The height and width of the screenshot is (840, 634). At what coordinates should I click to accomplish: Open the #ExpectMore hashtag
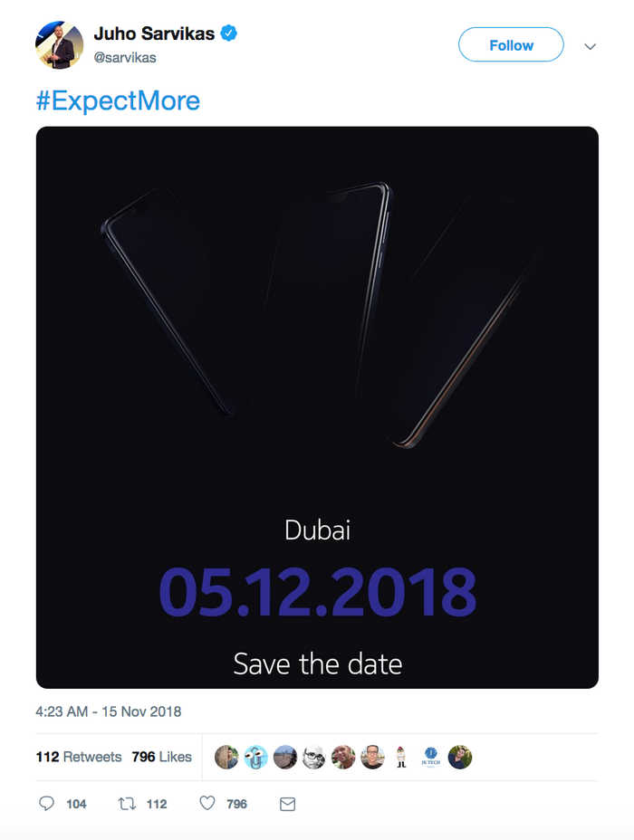(118, 100)
